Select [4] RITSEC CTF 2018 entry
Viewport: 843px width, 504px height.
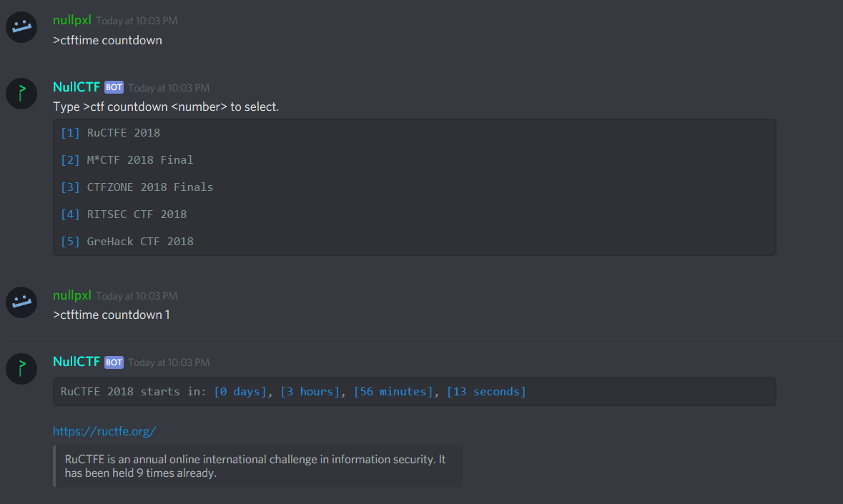coord(124,214)
